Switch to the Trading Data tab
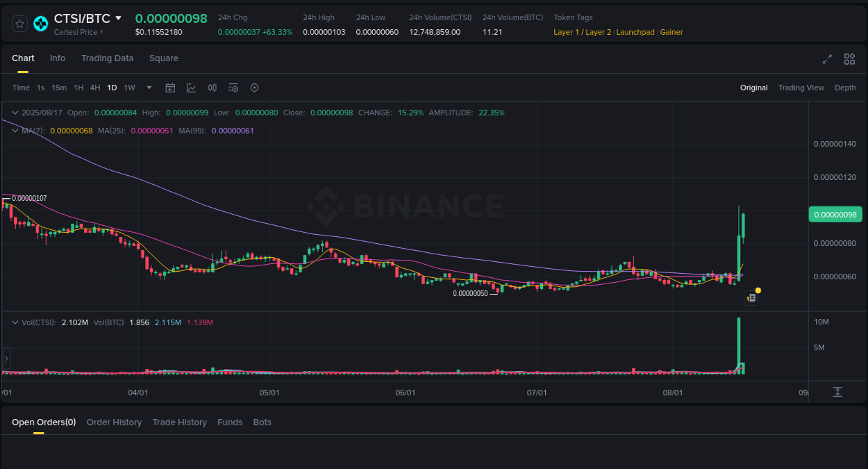This screenshot has width=868, height=469. click(107, 58)
